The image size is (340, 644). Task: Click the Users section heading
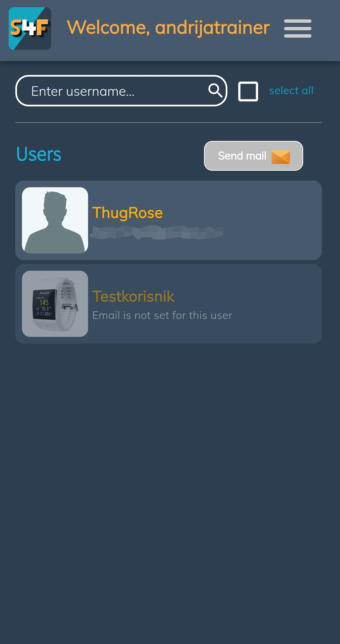(x=39, y=154)
